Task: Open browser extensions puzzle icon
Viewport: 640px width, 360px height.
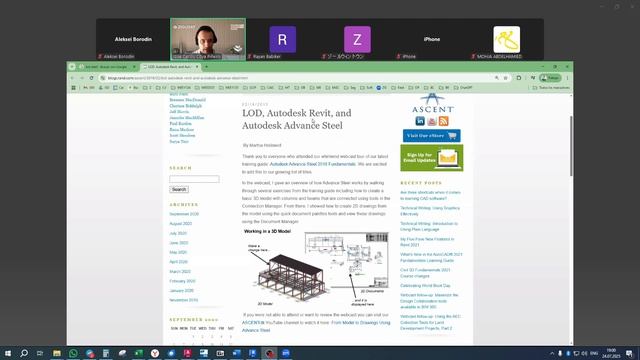Action: tap(519, 78)
